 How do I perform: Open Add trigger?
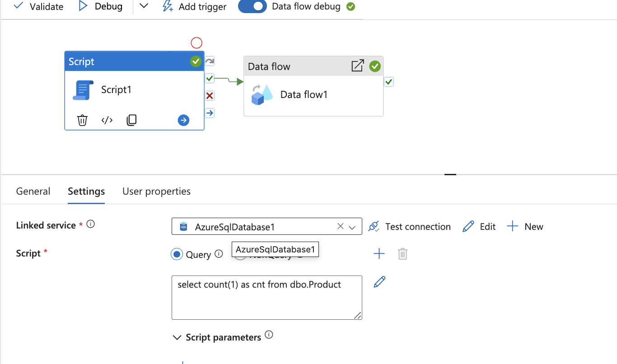click(194, 7)
